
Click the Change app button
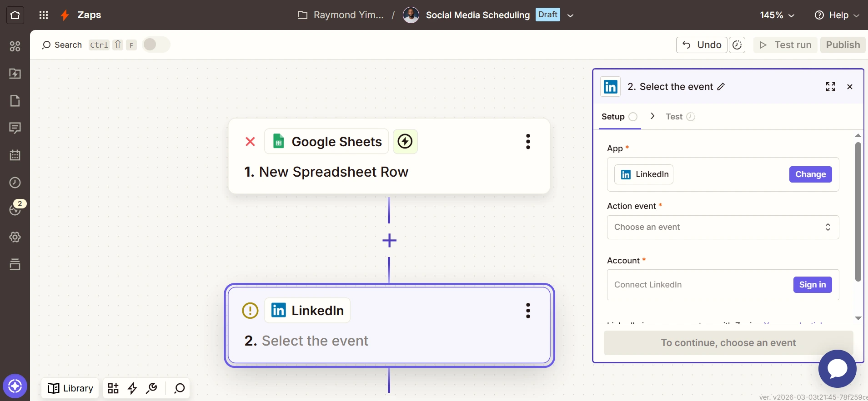810,174
